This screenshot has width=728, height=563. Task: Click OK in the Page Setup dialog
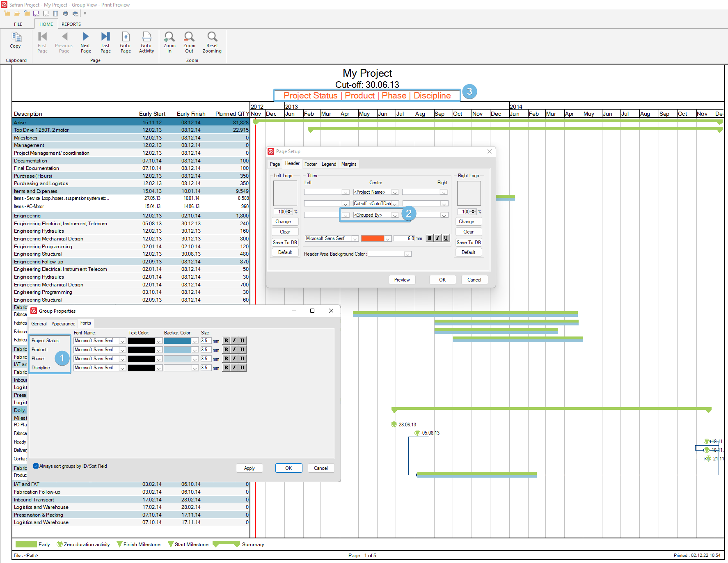(x=442, y=280)
